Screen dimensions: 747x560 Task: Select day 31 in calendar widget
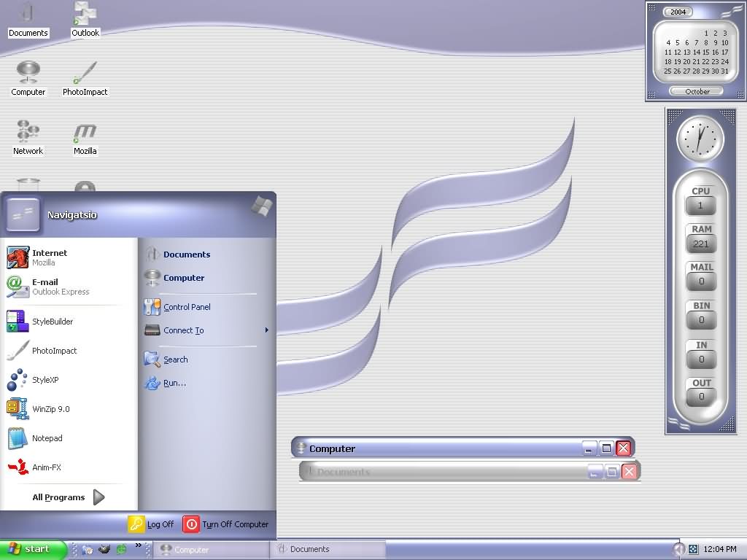(724, 71)
